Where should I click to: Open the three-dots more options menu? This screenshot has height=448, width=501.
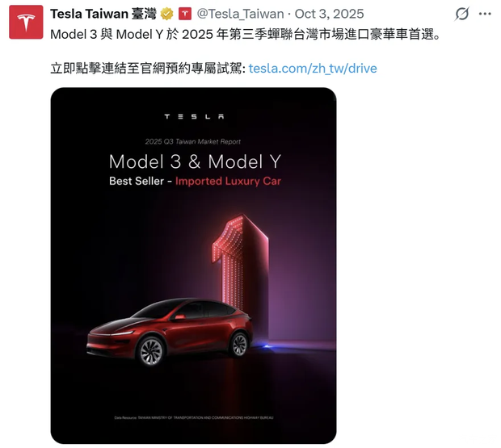[x=485, y=14]
